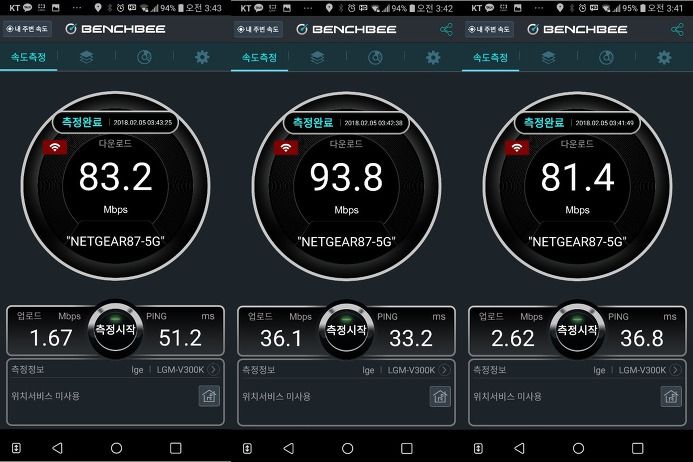This screenshot has height=462, width=693.
Task: Select the 속도측정 tab on the 83.2 Mbps screen
Action: (28, 57)
